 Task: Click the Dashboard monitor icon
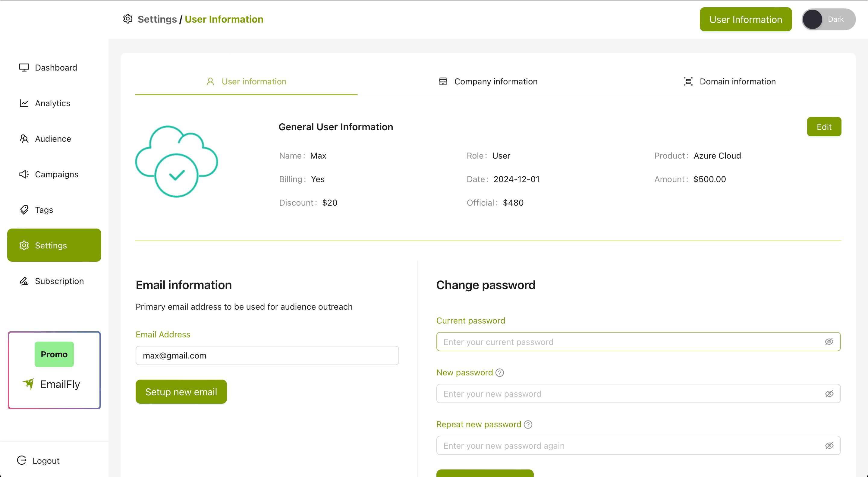coord(24,68)
